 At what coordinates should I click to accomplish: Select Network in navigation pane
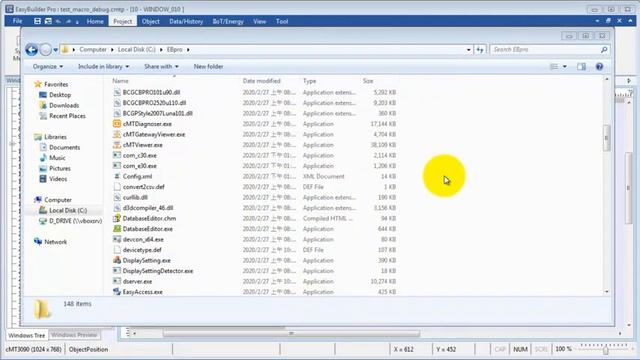click(55, 242)
